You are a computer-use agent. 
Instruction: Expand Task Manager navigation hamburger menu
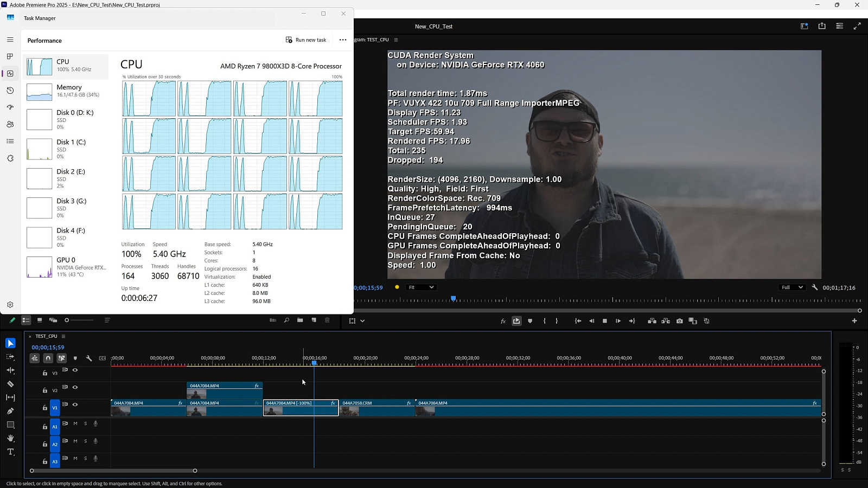[x=10, y=40]
